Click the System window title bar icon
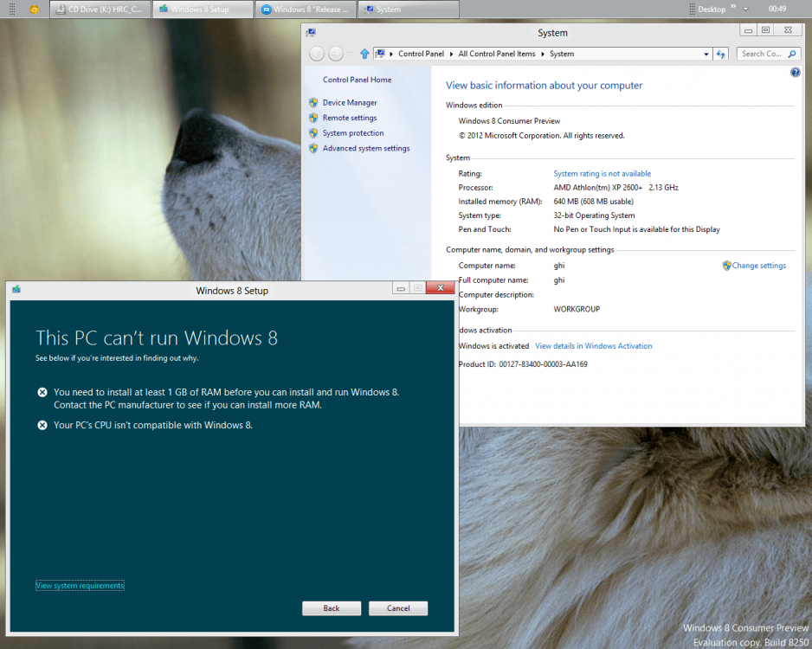This screenshot has height=649, width=812. tap(311, 33)
